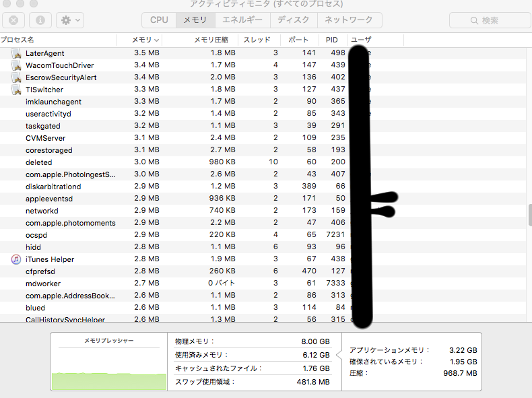The height and width of the screenshot is (398, 532).
Task: Select the networkd process
Action: (42, 211)
